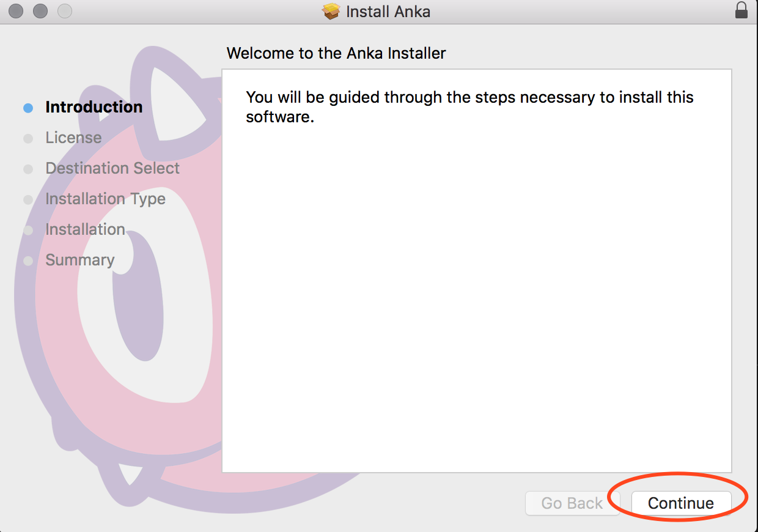Viewport: 758px width, 532px height.
Task: Click the package box icon beside Install Anka
Action: tap(331, 11)
